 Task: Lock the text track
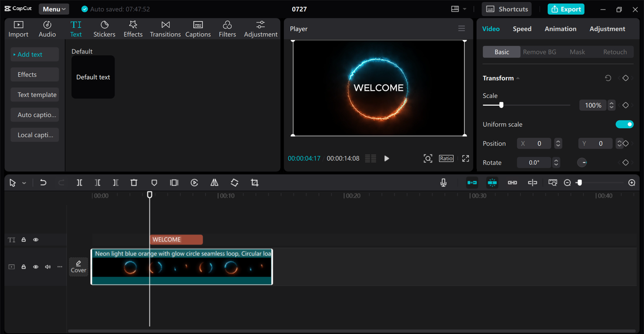[24, 240]
